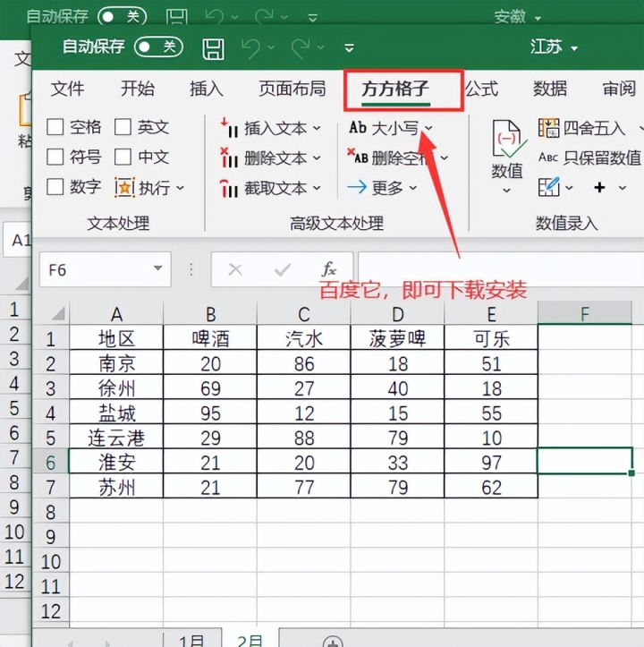The height and width of the screenshot is (647, 644).
Task: Click the formula bar input area
Action: (x=501, y=269)
